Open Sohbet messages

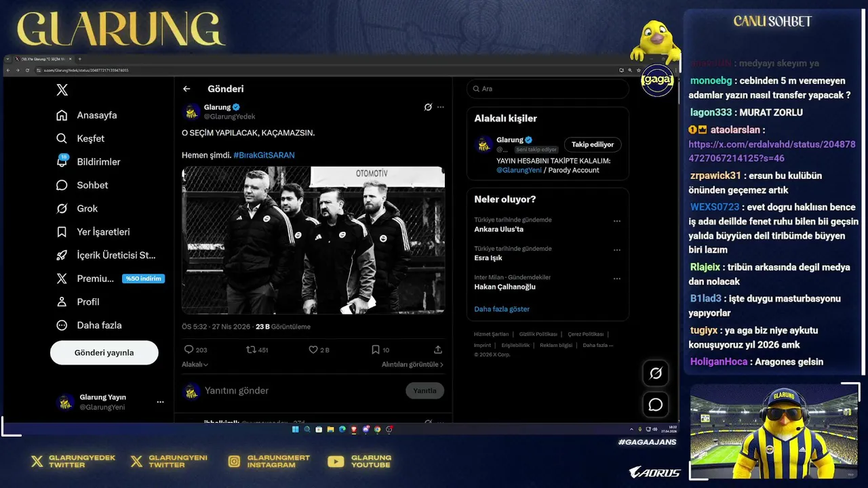(x=82, y=185)
